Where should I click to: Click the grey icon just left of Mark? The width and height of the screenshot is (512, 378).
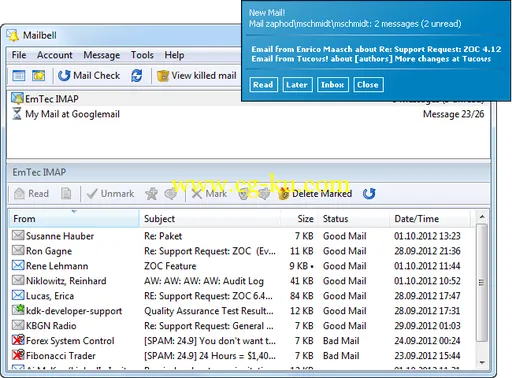click(x=171, y=194)
